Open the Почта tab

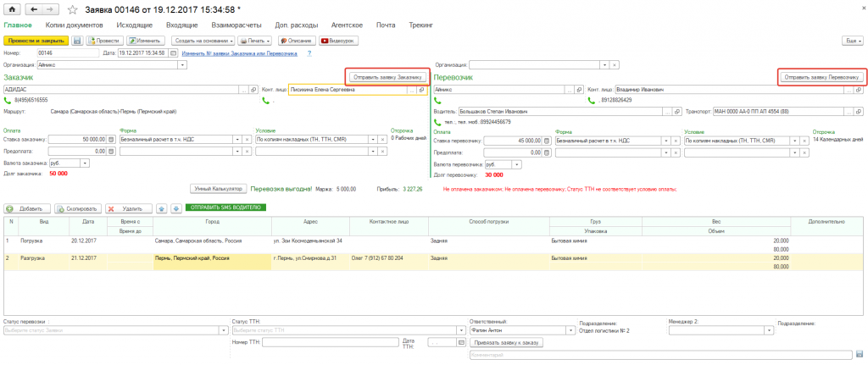[x=386, y=25]
